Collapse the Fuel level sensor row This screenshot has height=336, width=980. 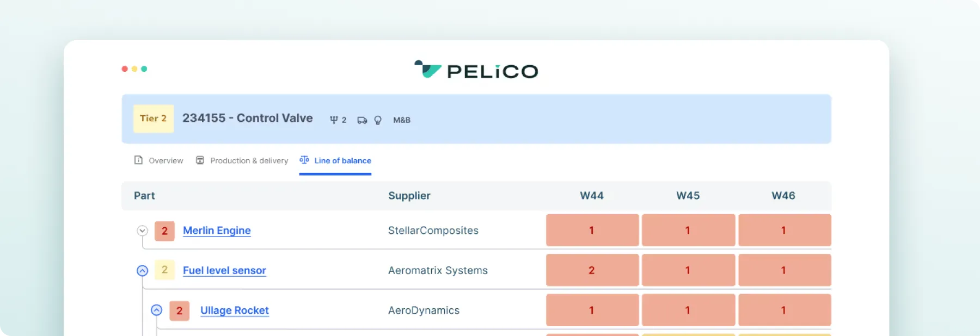143,270
